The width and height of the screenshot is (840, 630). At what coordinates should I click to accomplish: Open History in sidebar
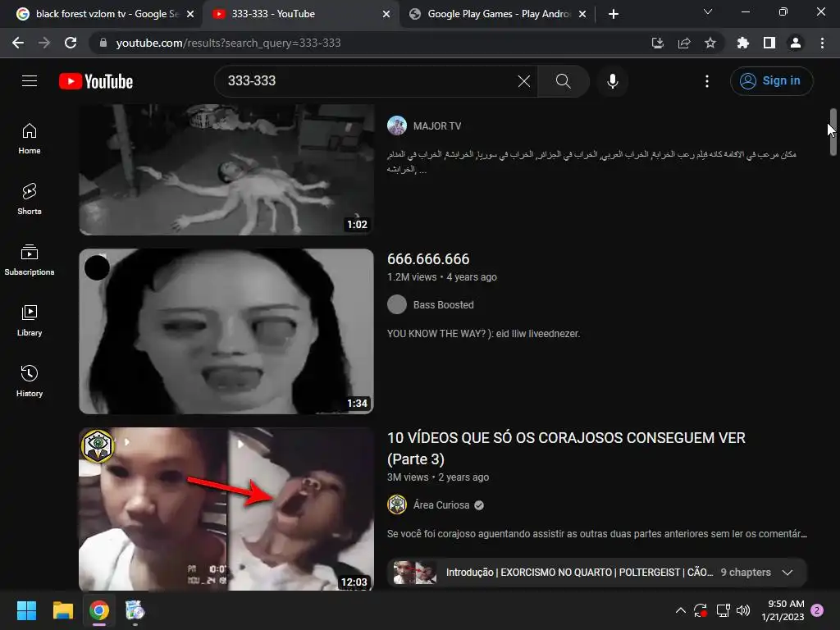[x=30, y=381]
